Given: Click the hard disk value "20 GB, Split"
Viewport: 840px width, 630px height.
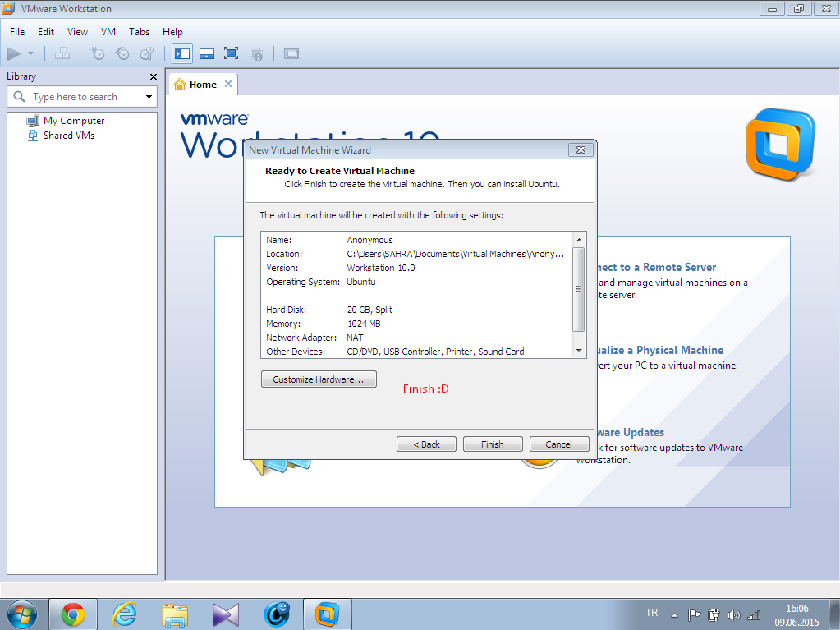Looking at the screenshot, I should click(370, 310).
